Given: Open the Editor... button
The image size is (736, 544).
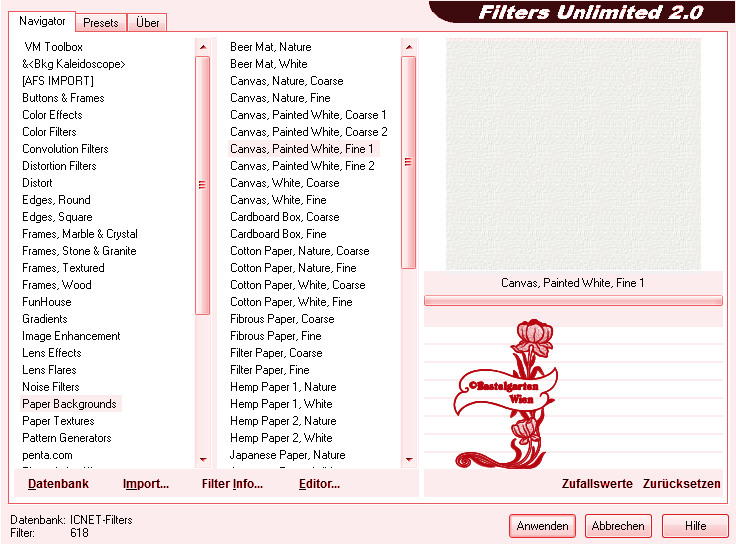Looking at the screenshot, I should 319,484.
